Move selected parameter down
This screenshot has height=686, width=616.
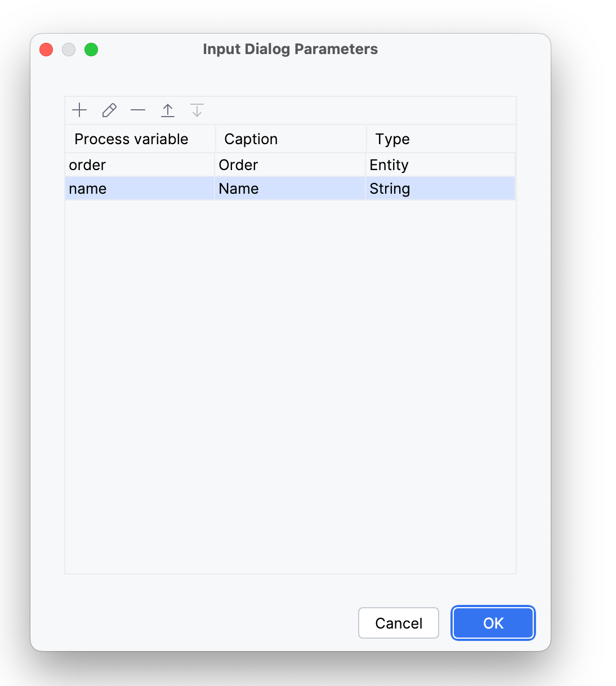pos(197,110)
